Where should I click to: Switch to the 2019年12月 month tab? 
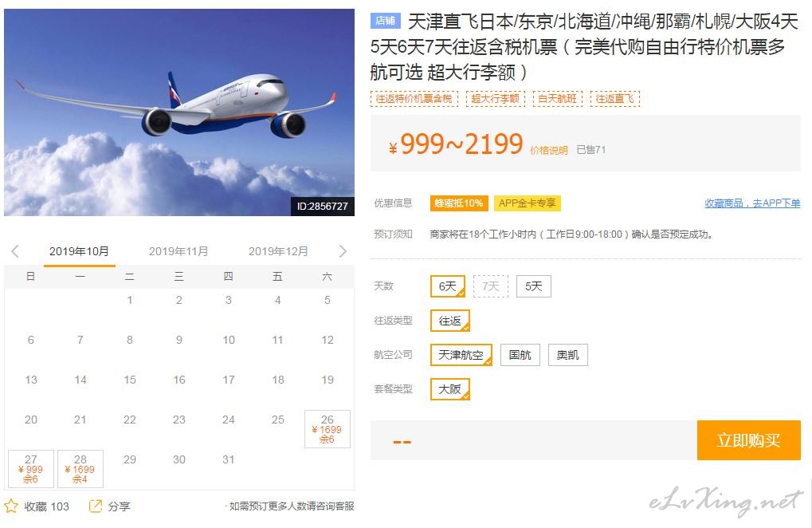coord(278,251)
